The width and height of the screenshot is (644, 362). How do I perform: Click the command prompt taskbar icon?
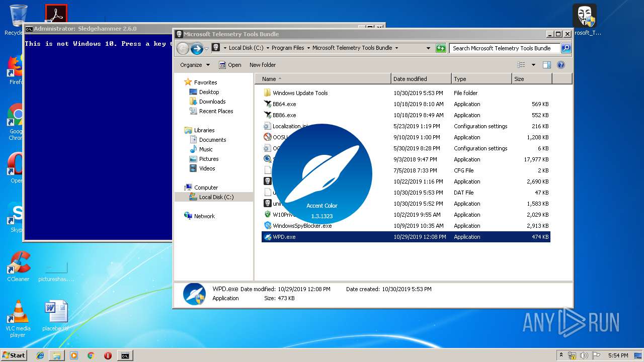[125, 355]
